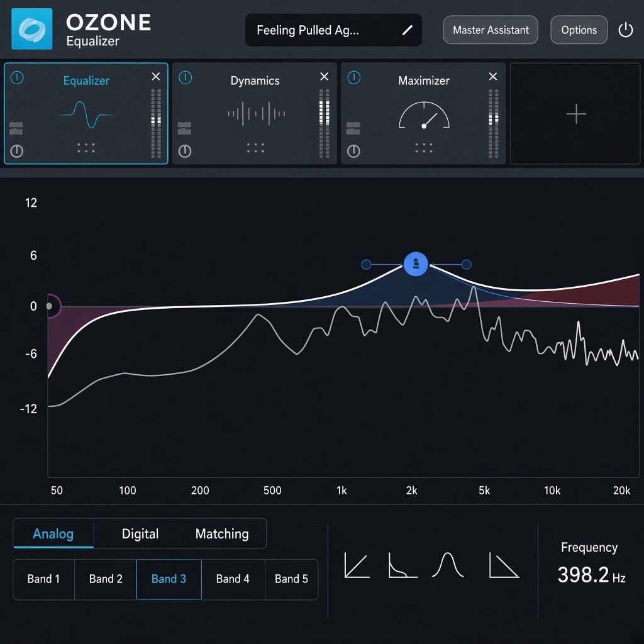Click the Dynamics waveform icon
644x644 pixels.
(x=257, y=114)
